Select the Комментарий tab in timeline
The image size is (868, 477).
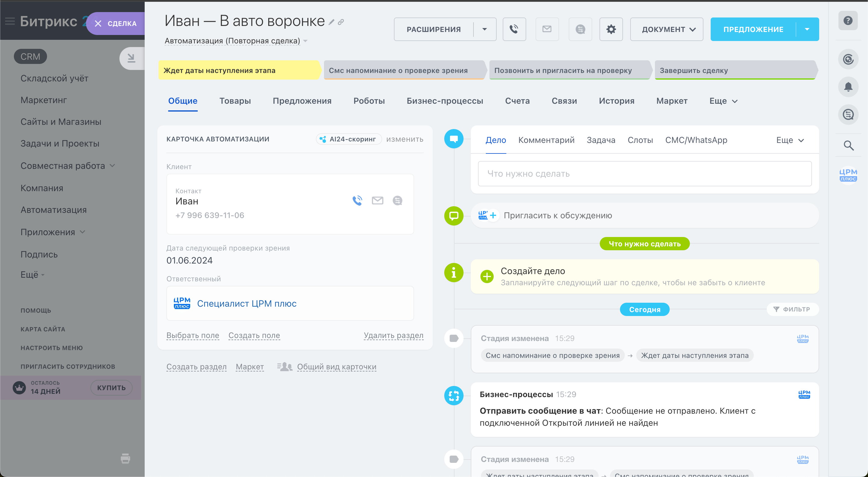(546, 140)
